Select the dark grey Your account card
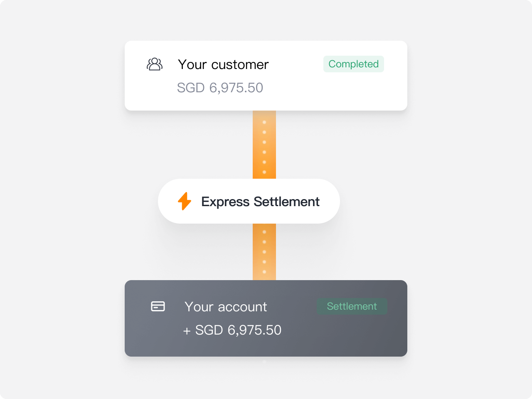This screenshot has width=532, height=399. tap(266, 318)
